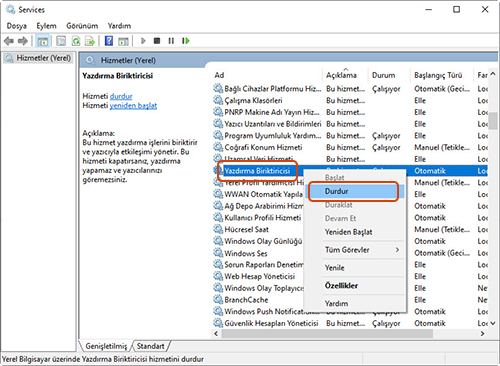
Task: Click gear icon of BranchCache service
Action: (218, 300)
